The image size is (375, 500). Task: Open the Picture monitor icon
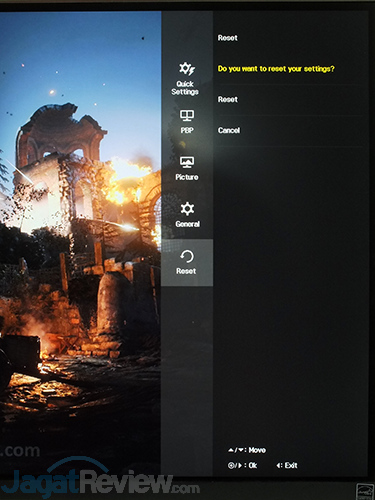click(187, 162)
